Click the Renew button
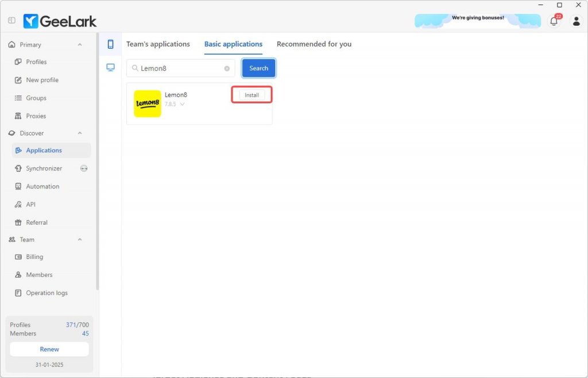588x378 pixels. [x=49, y=349]
